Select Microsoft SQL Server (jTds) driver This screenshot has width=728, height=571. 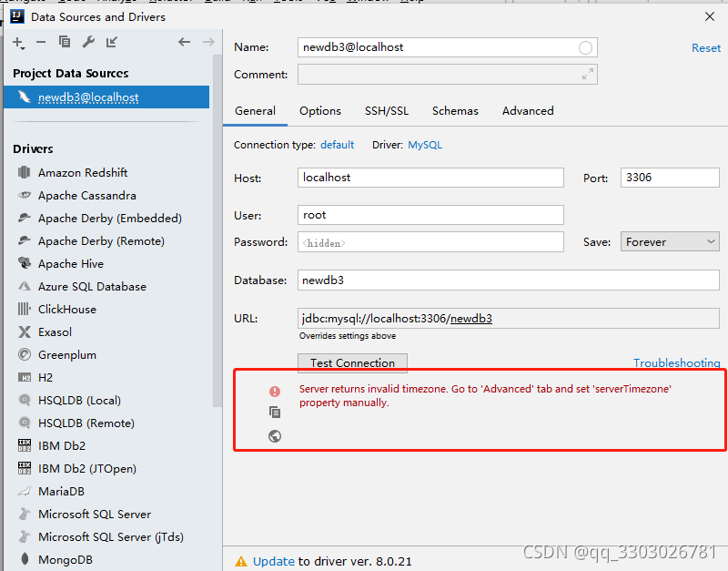pos(111,536)
